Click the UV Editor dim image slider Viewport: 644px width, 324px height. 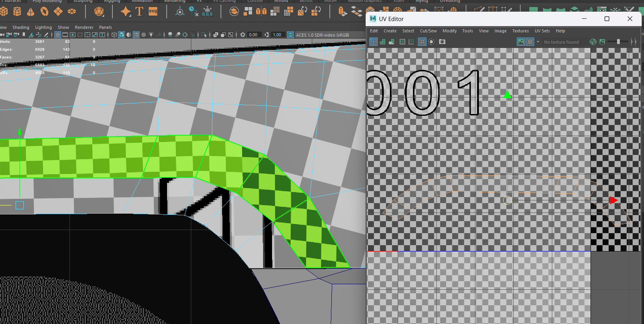pyautogui.click(x=618, y=42)
